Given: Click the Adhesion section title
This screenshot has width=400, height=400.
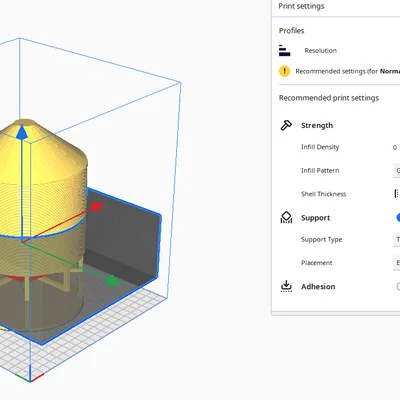Looking at the screenshot, I should 318,286.
